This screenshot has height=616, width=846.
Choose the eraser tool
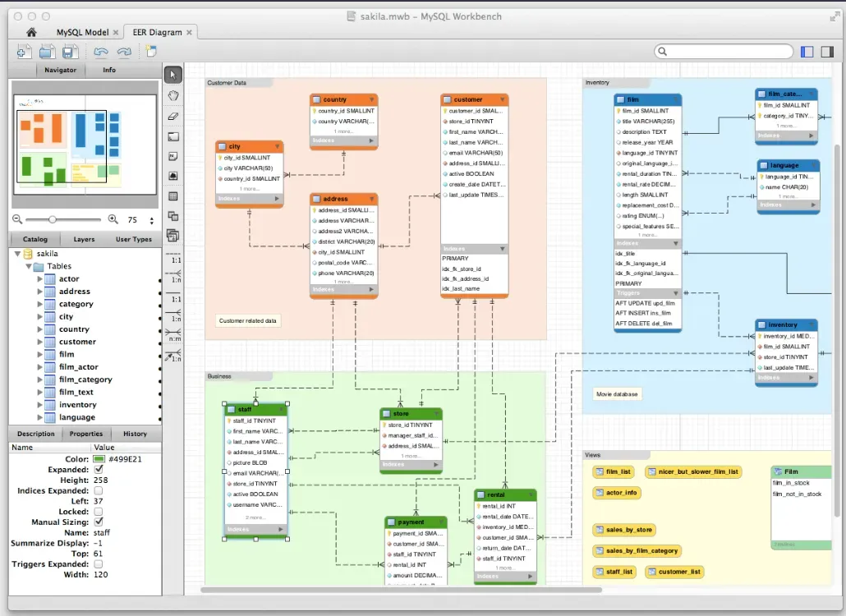pyautogui.click(x=172, y=116)
